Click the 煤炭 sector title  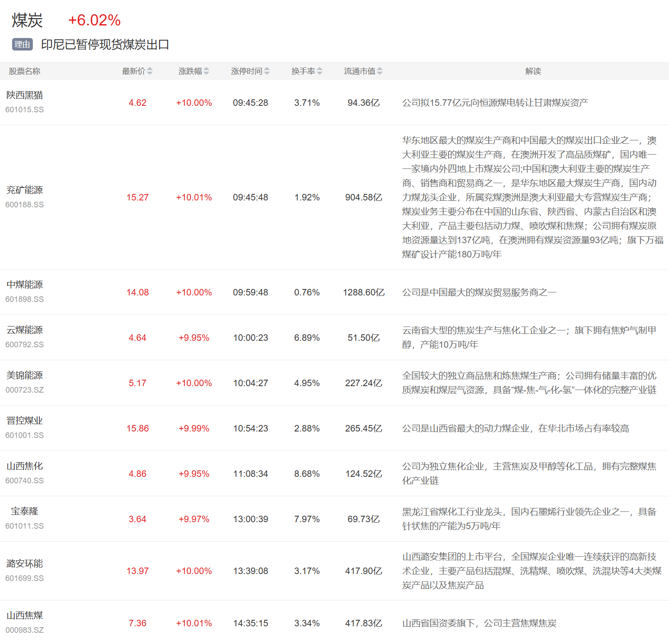tap(27, 20)
